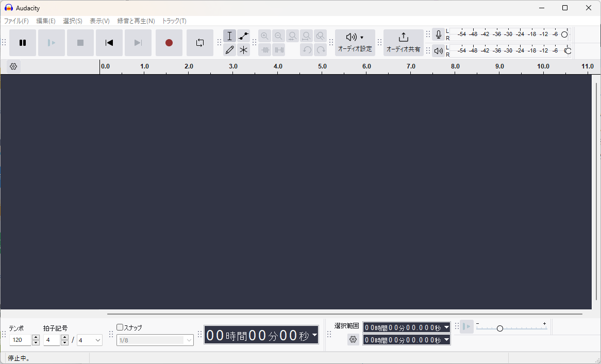The image size is (601, 364).
Task: Open timeline options gear button
Action: (13, 66)
